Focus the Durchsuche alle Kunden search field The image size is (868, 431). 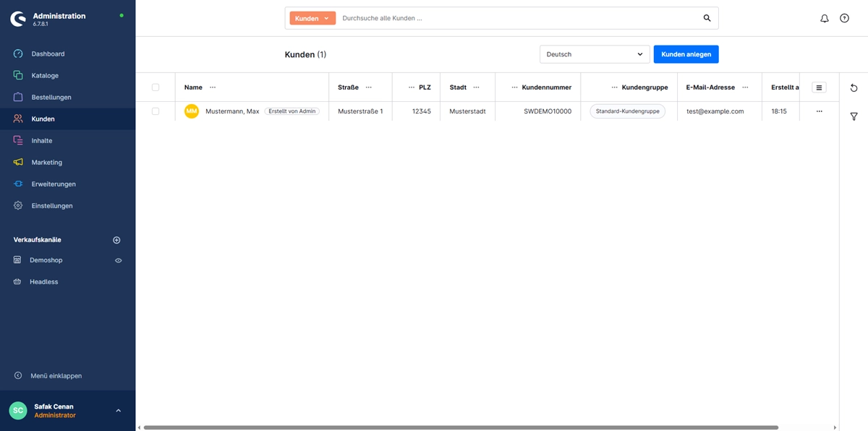517,18
